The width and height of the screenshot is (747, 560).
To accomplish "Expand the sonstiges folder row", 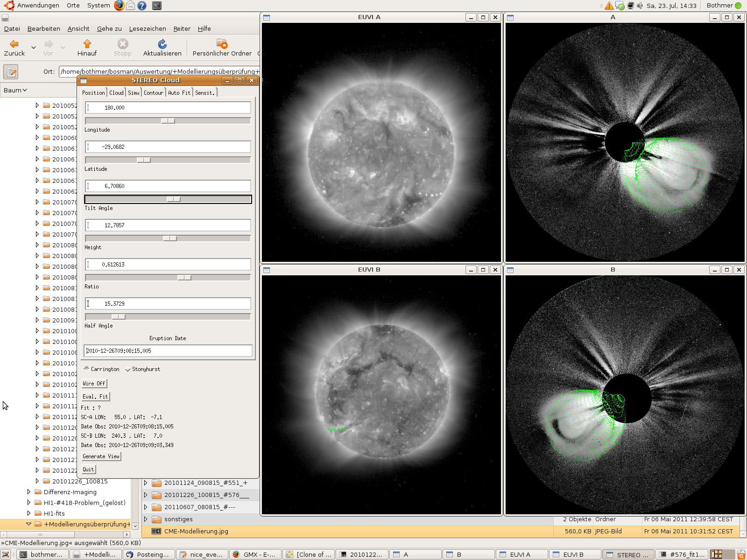I will click(x=145, y=519).
